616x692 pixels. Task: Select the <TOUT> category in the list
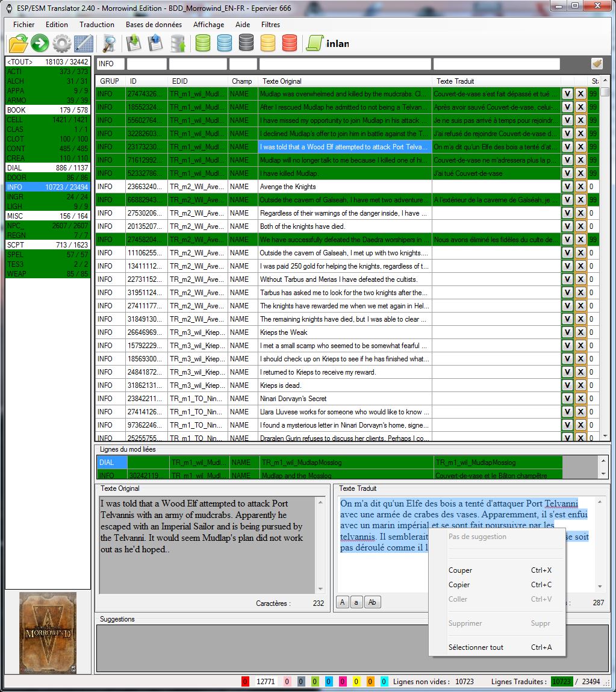point(48,62)
